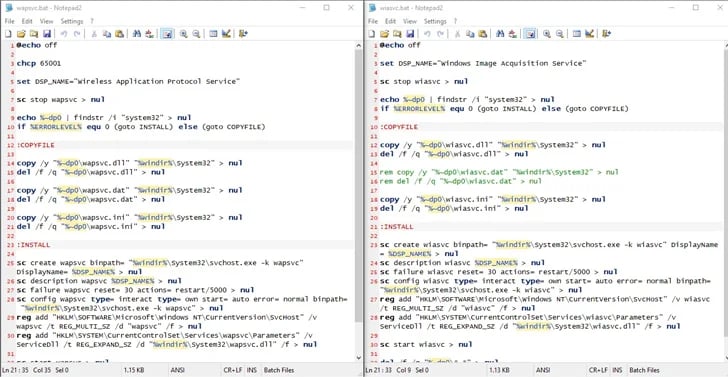This screenshot has width=728, height=377.
Task: Click Exit icon in wapsvc.bat toolbar
Action: pos(243,33)
